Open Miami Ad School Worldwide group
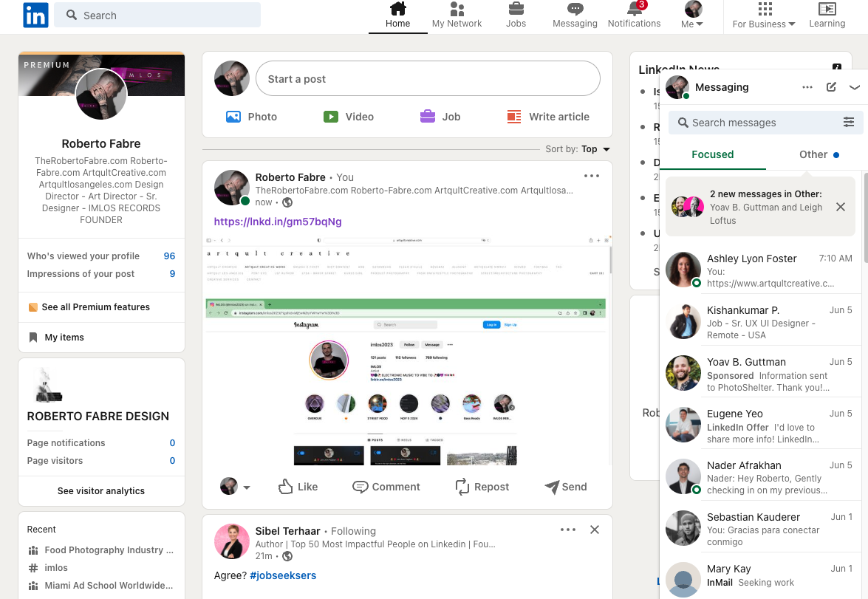 (100, 585)
